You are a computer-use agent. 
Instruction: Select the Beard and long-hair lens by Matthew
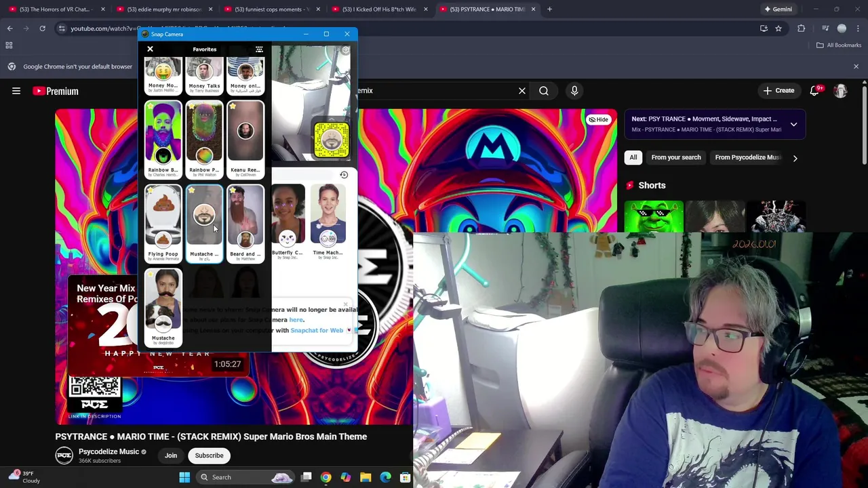click(245, 223)
